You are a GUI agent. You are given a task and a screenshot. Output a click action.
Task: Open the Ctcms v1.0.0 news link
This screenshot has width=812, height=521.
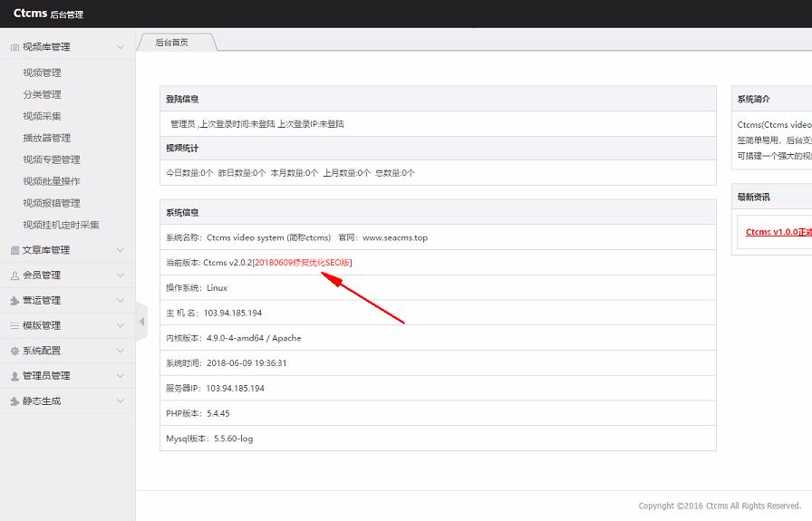[x=778, y=232]
